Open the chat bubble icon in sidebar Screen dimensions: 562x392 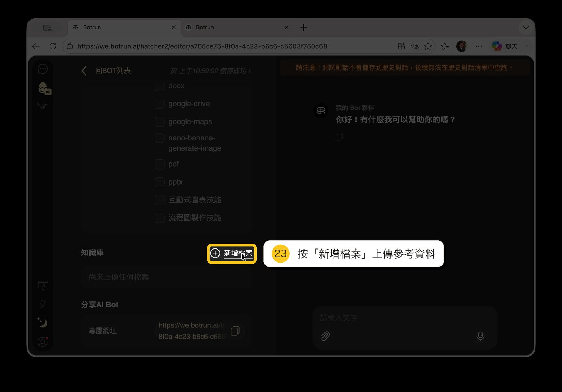(x=43, y=69)
